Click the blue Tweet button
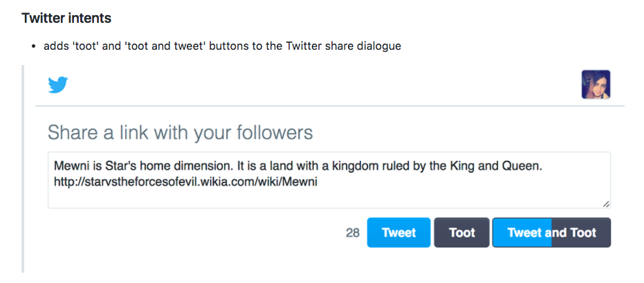The image size is (644, 283). click(398, 232)
